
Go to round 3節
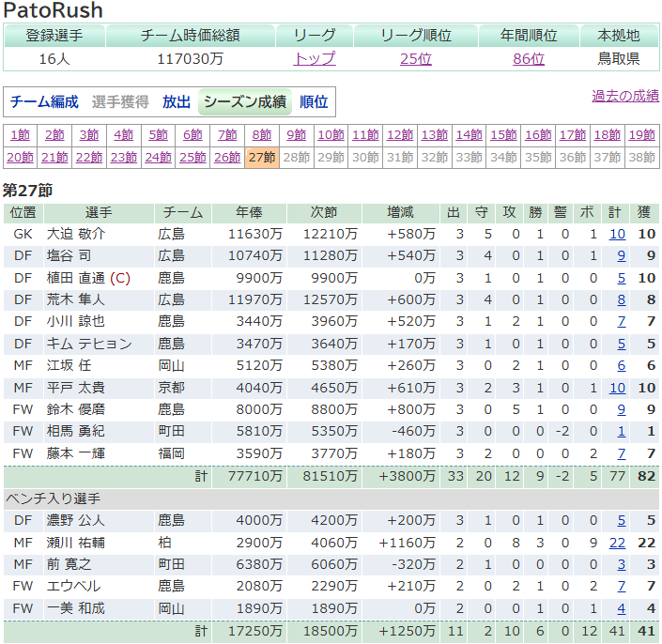(89, 135)
